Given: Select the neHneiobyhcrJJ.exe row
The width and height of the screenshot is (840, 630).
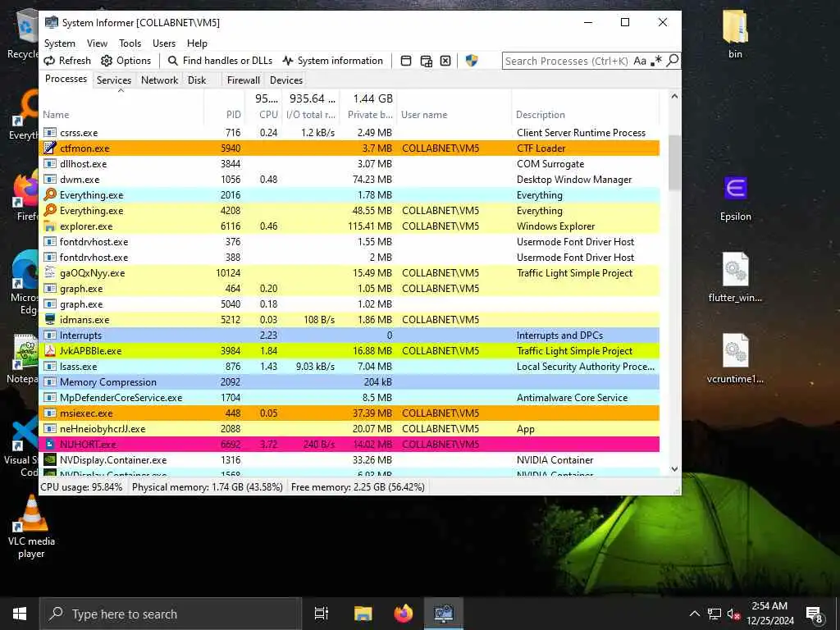Looking at the screenshot, I should [x=349, y=428].
